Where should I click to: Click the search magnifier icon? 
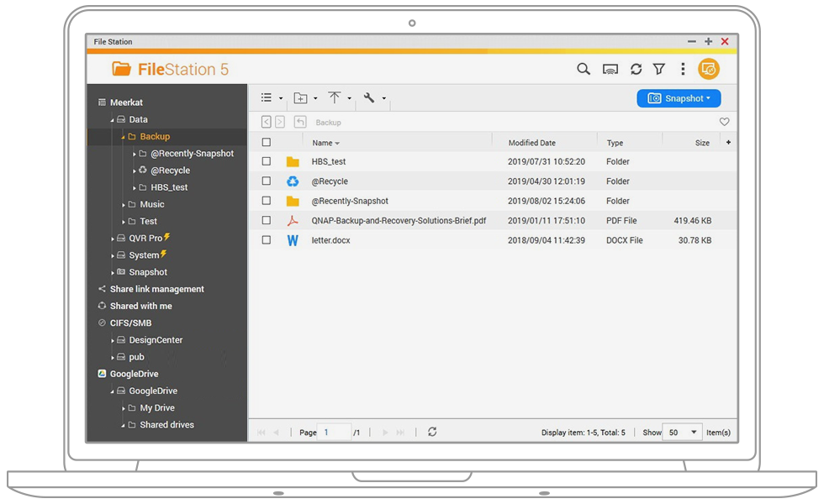(583, 70)
